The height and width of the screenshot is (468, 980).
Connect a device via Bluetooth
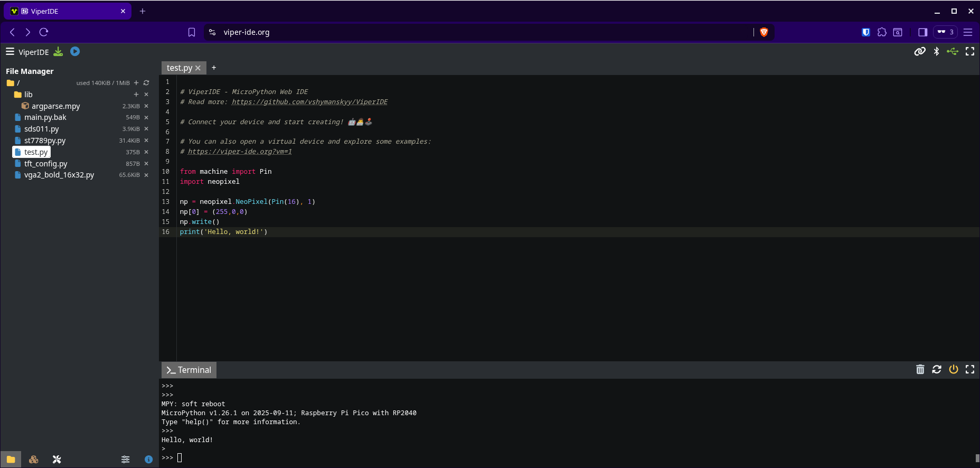[936, 51]
